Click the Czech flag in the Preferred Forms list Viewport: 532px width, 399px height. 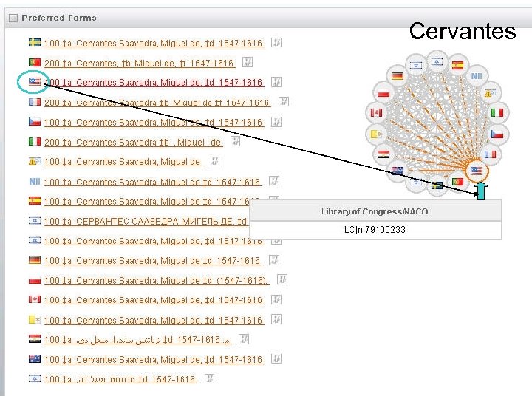[35, 121]
